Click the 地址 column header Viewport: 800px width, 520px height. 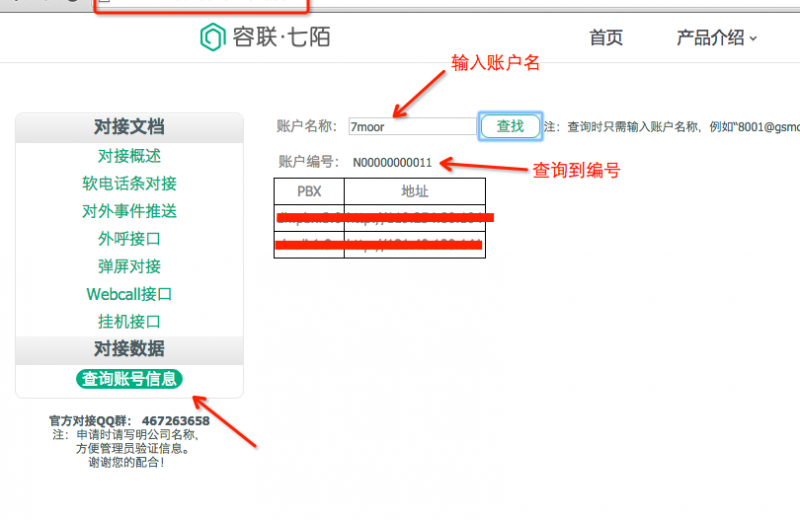[x=415, y=191]
